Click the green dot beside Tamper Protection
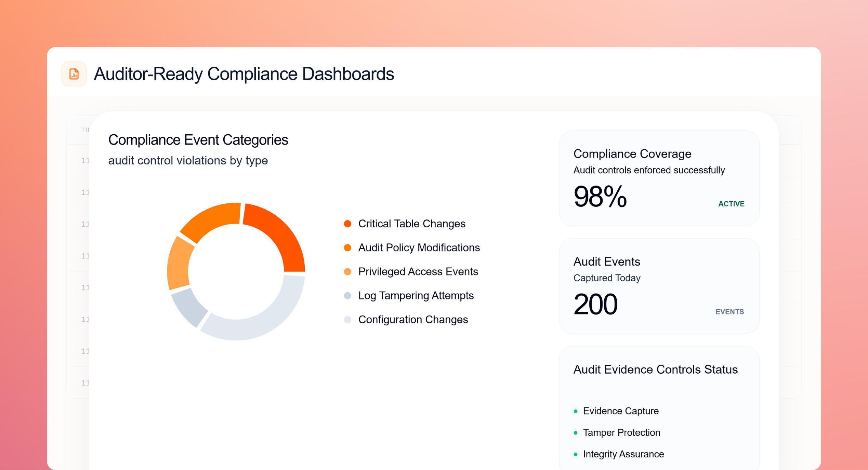868x470 pixels. [576, 433]
